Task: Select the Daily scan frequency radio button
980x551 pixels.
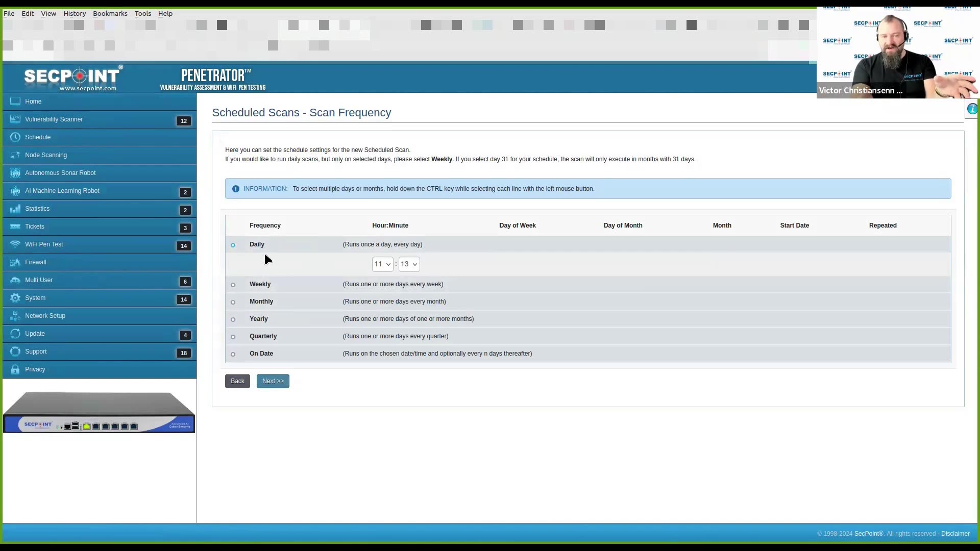Action: coord(233,245)
